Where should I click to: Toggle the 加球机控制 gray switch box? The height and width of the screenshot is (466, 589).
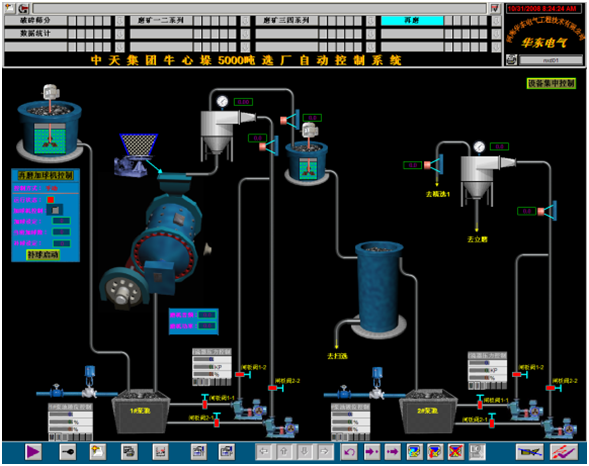(55, 210)
